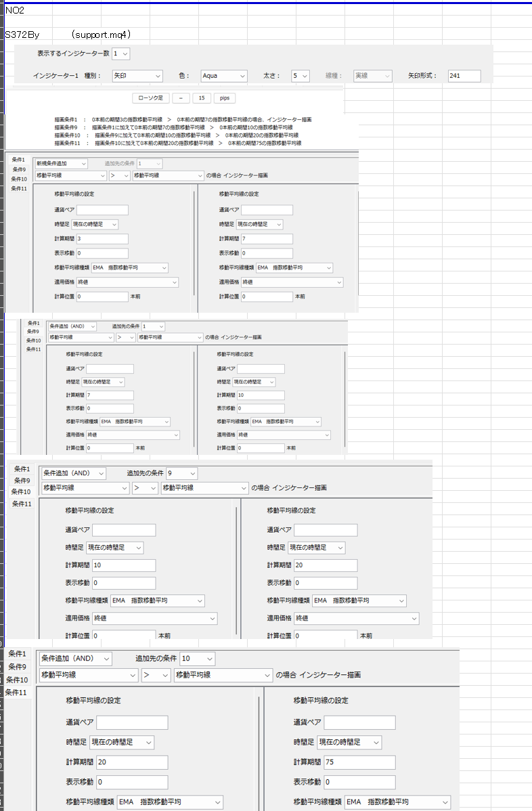Click the pips button
This screenshot has width=532, height=811.
coord(225,98)
